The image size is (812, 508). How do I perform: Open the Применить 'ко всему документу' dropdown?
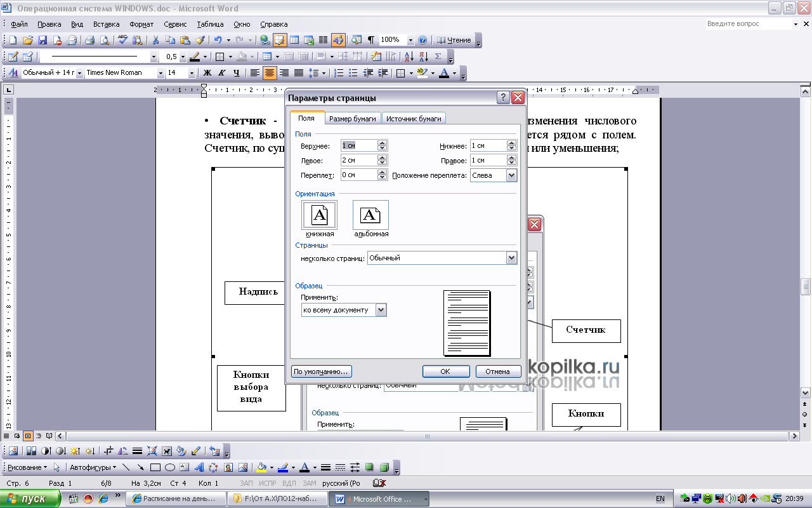[x=381, y=310]
